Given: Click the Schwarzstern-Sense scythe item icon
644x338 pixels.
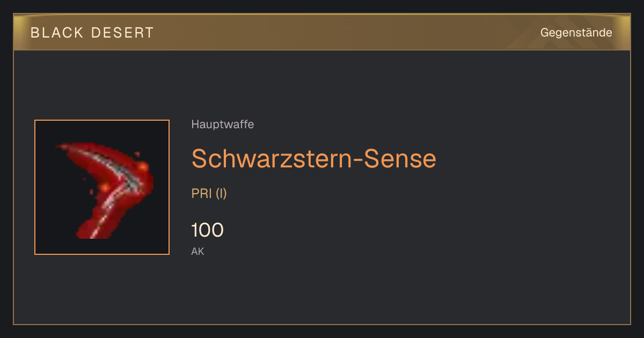Looking at the screenshot, I should click(102, 187).
